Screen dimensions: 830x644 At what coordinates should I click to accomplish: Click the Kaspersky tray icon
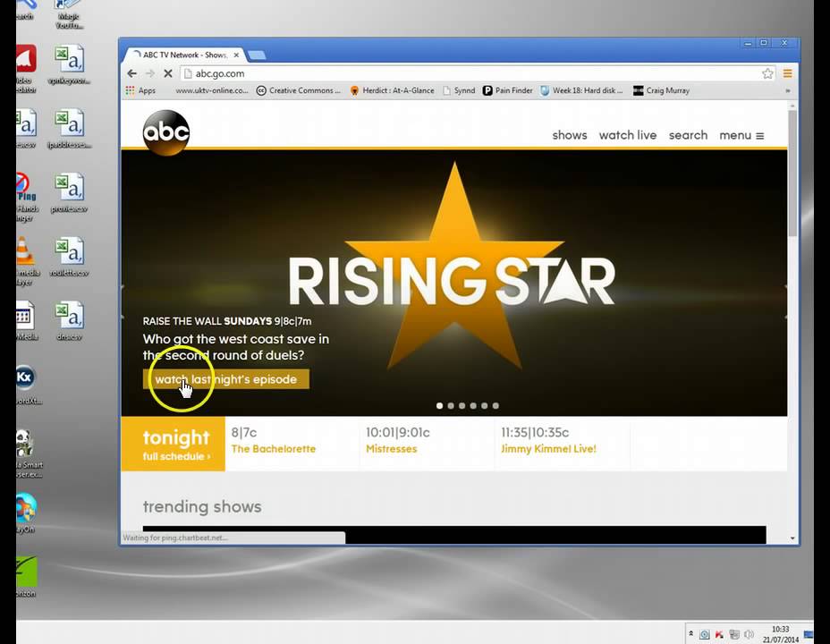(x=719, y=634)
